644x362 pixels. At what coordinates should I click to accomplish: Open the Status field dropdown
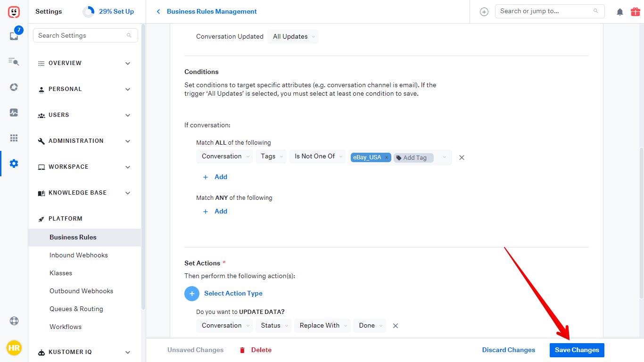273,326
